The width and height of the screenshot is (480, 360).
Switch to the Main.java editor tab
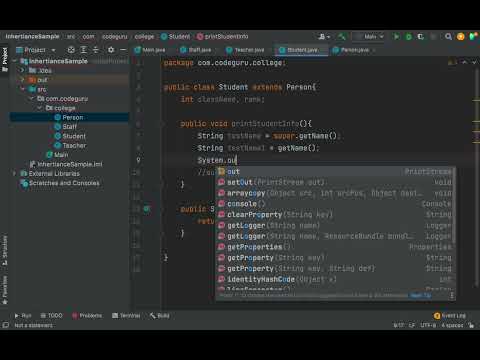(150, 50)
